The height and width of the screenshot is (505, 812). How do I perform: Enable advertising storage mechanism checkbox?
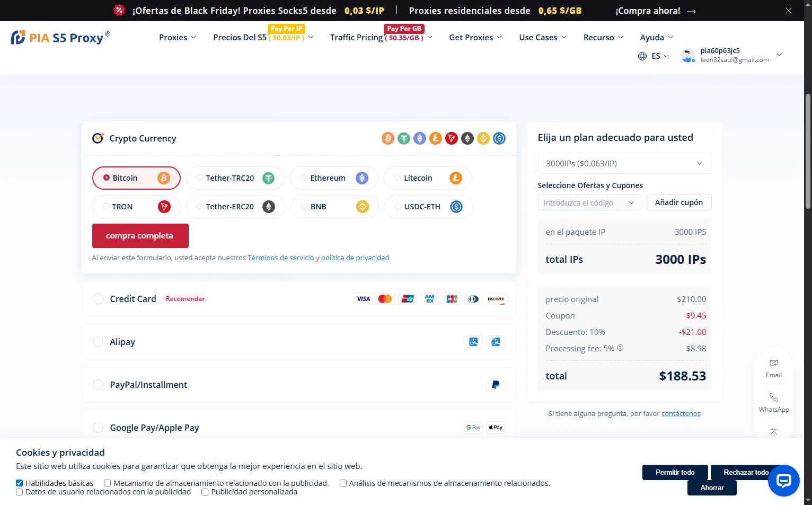point(108,483)
